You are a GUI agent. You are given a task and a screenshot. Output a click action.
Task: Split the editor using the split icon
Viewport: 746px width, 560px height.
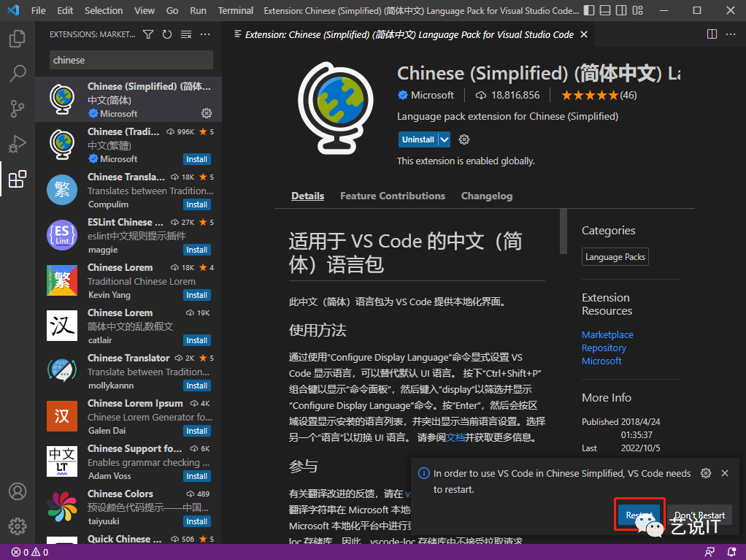711,34
